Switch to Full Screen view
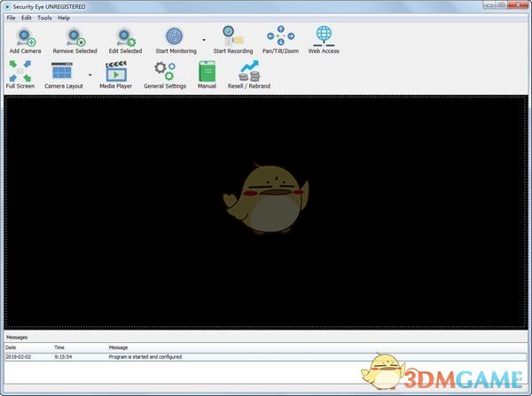532x396 pixels. tap(20, 71)
